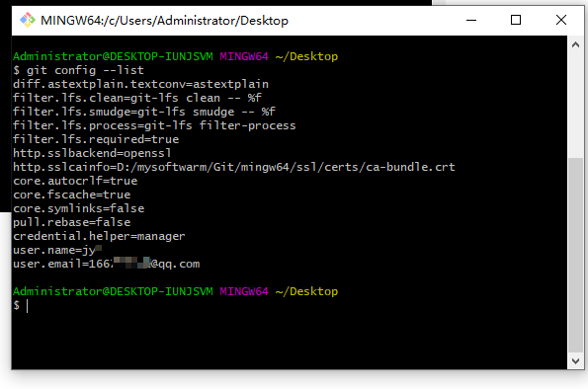Image resolution: width=588 pixels, height=389 pixels.
Task: Click the line 'filter.lfs.smudge=git-lfs smudge -- %f'
Action: pyautogui.click(x=144, y=112)
